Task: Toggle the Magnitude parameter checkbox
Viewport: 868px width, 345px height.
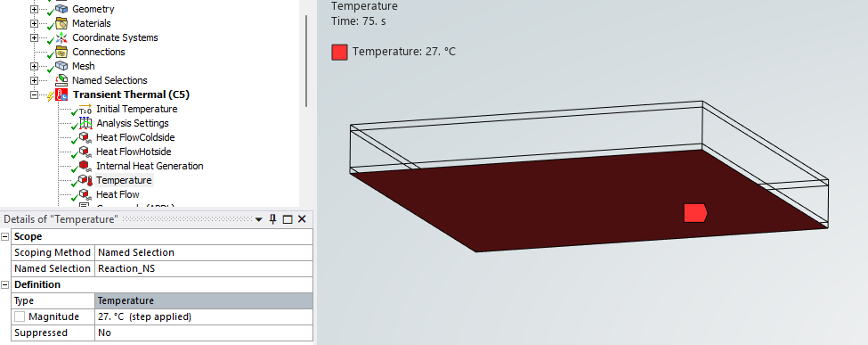Action: [20, 316]
